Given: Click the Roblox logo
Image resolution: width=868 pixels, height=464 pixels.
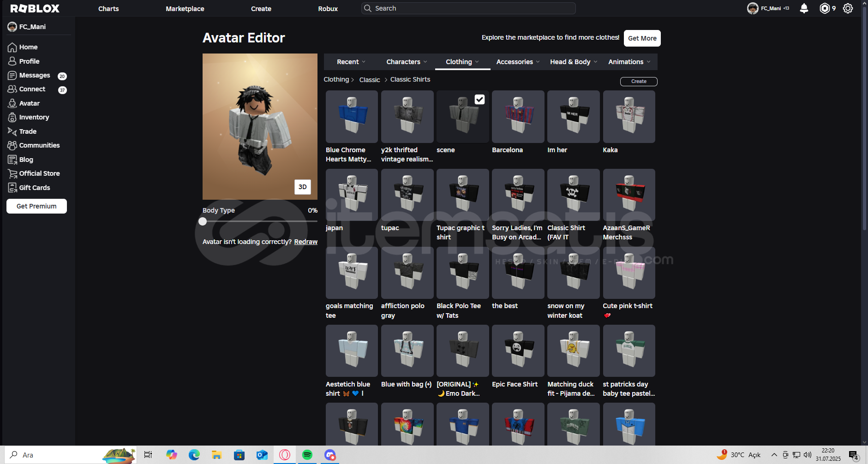Looking at the screenshot, I should click(x=35, y=8).
